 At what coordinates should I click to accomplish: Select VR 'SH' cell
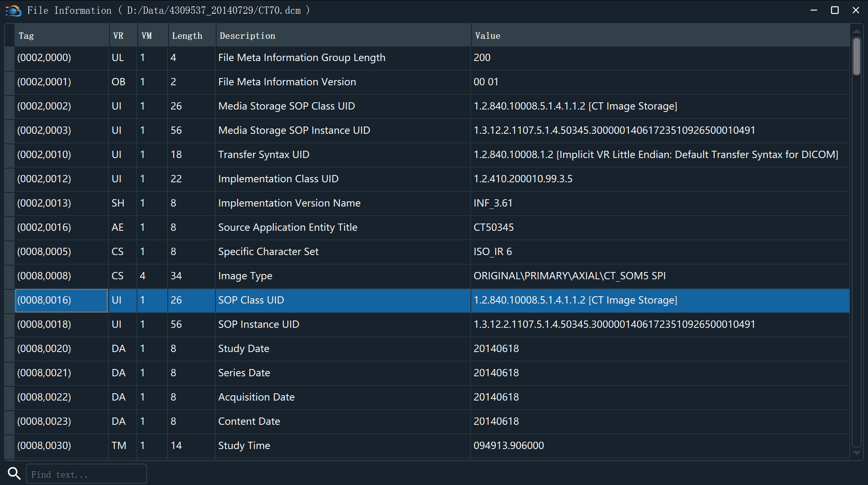[123, 203]
